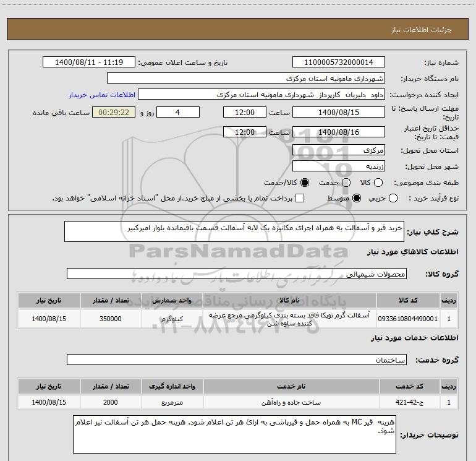Click service row need date 1400/08/15

(x=49, y=402)
